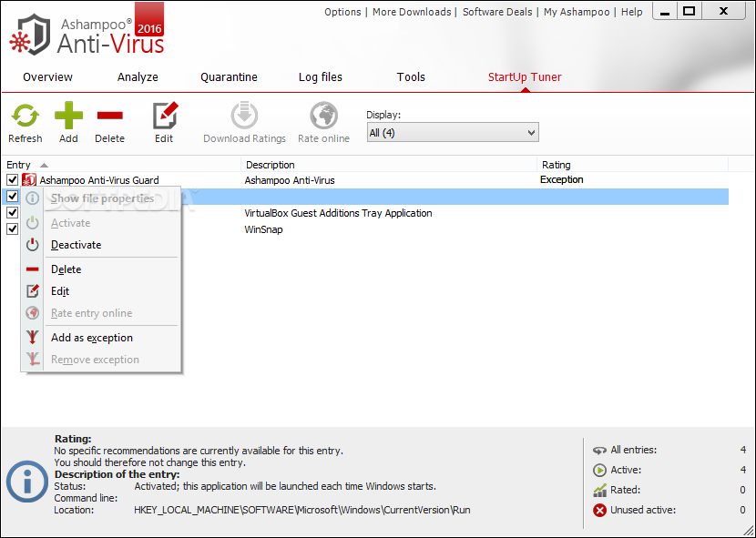Click the All entries status icon
This screenshot has height=538, width=756.
pyautogui.click(x=599, y=451)
